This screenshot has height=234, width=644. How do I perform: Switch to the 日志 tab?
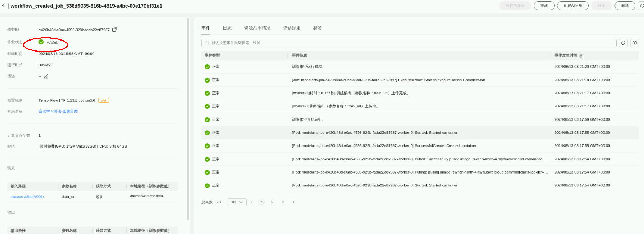click(x=227, y=28)
